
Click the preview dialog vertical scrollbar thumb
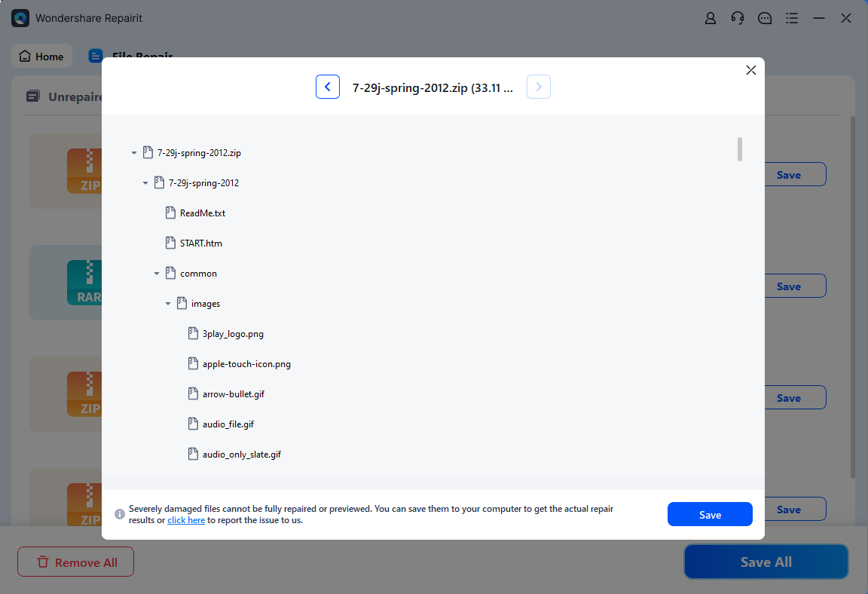(740, 149)
